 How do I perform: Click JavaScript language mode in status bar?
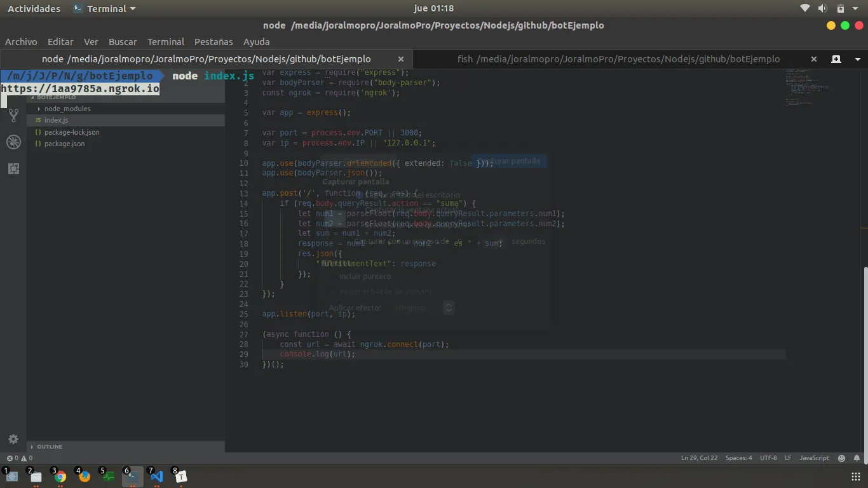click(x=814, y=457)
